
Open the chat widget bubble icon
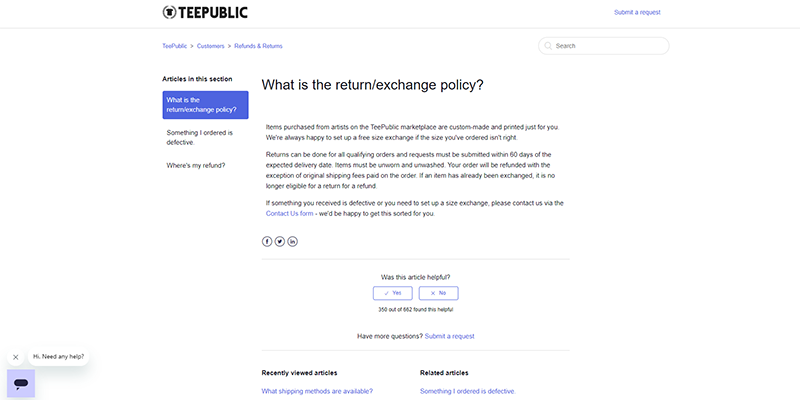tap(21, 384)
